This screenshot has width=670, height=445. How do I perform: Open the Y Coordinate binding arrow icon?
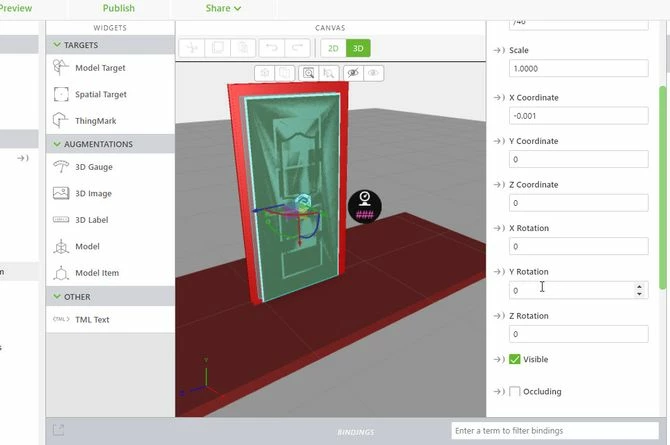[499, 141]
